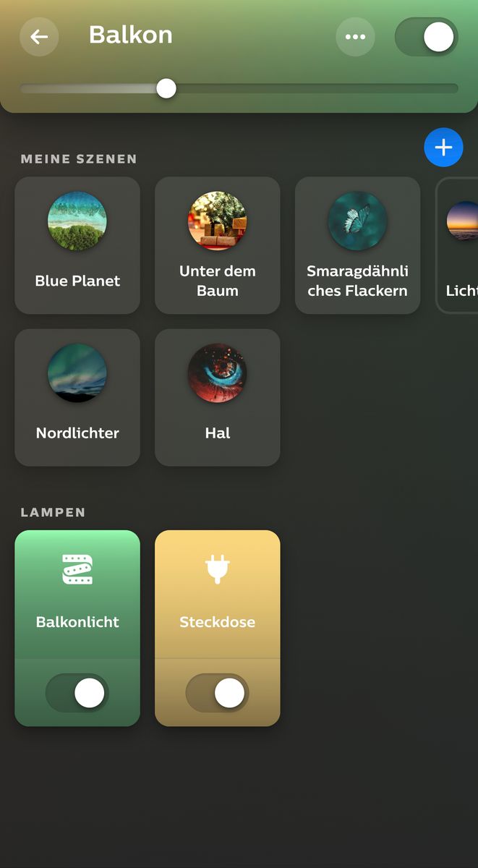The image size is (478, 868).
Task: Click the Balkon room title
Action: 131,35
